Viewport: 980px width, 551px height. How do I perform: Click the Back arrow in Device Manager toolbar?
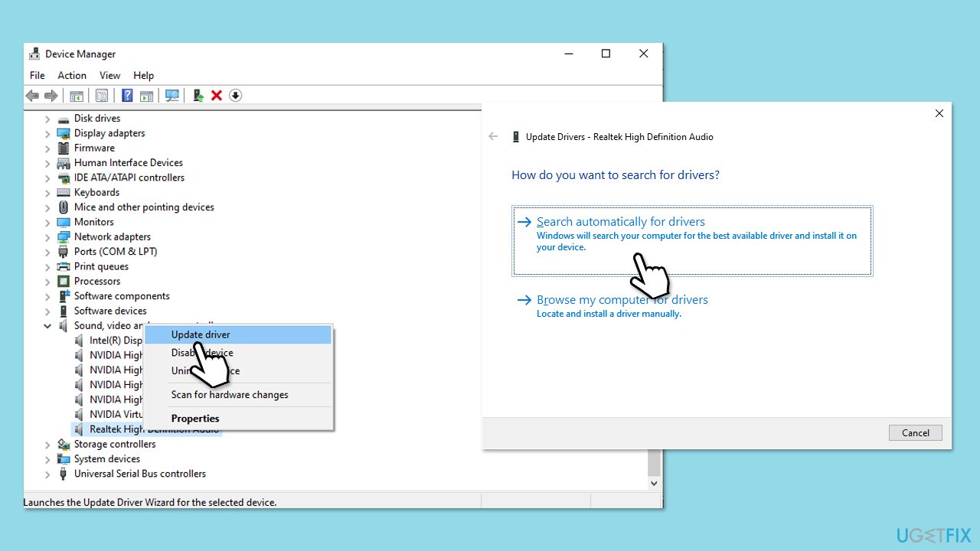point(32,96)
